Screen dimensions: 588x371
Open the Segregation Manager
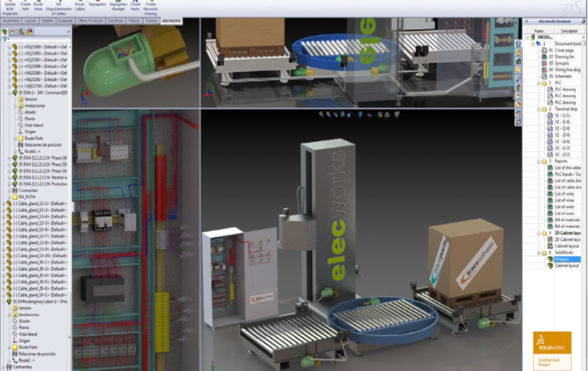coord(118,6)
